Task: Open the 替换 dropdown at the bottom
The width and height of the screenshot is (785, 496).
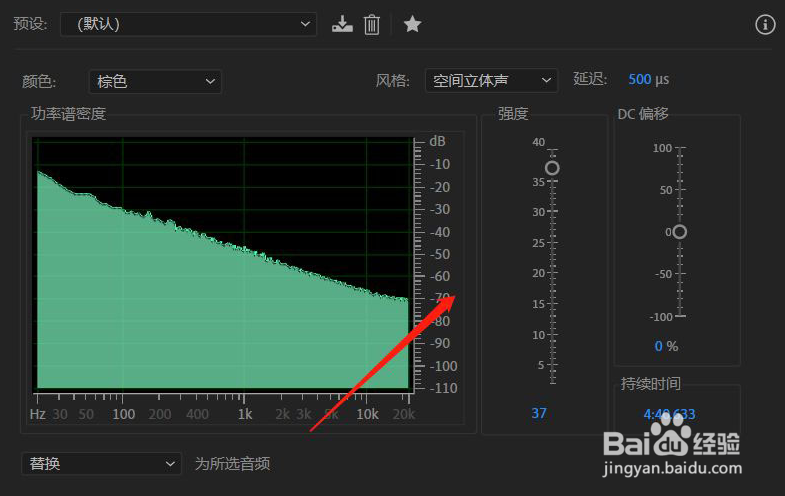Action: pyautogui.click(x=101, y=463)
